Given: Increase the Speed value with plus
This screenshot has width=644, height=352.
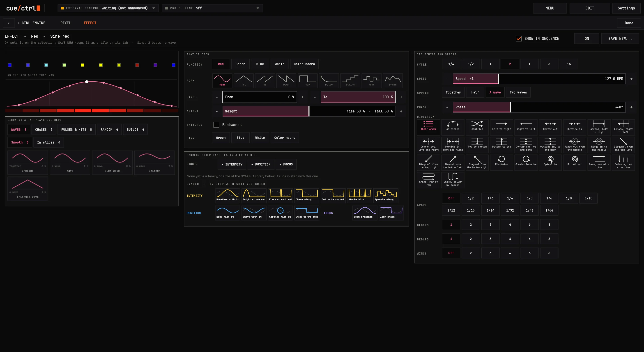Looking at the screenshot, I should click(x=631, y=79).
